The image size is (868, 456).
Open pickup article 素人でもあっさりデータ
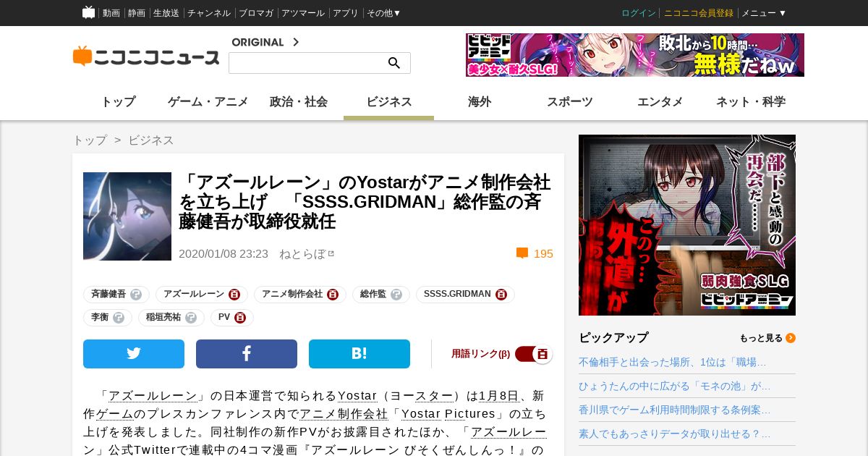tap(675, 434)
